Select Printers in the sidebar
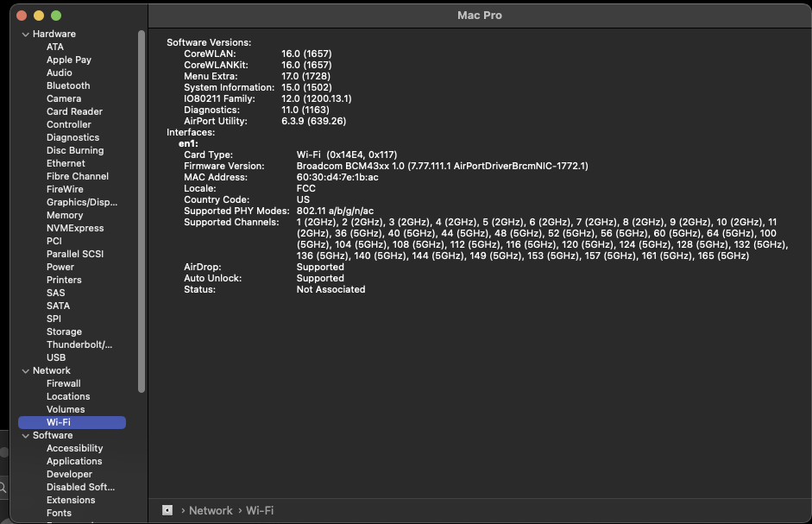The image size is (812, 524). click(x=64, y=280)
